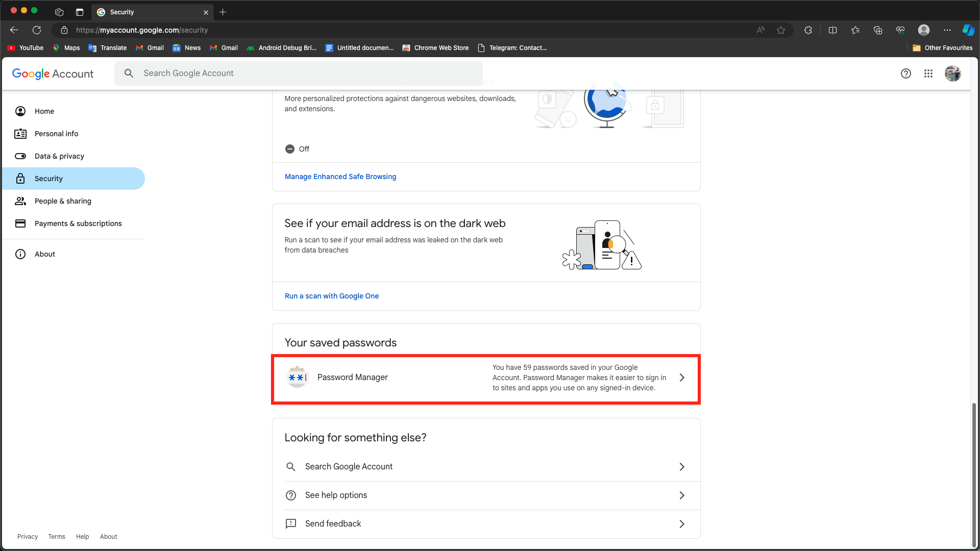Add page to favourites star icon
Image resolution: width=980 pixels, height=551 pixels.
pos(781,30)
